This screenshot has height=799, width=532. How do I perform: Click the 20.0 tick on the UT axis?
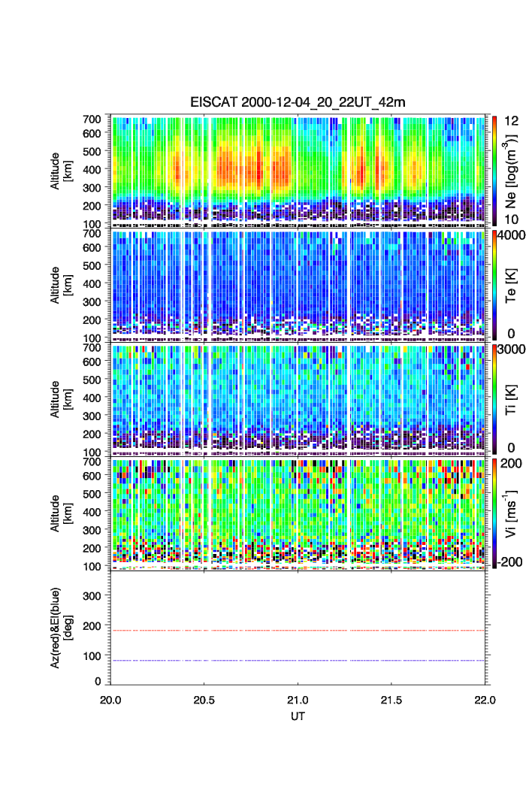coord(111,699)
